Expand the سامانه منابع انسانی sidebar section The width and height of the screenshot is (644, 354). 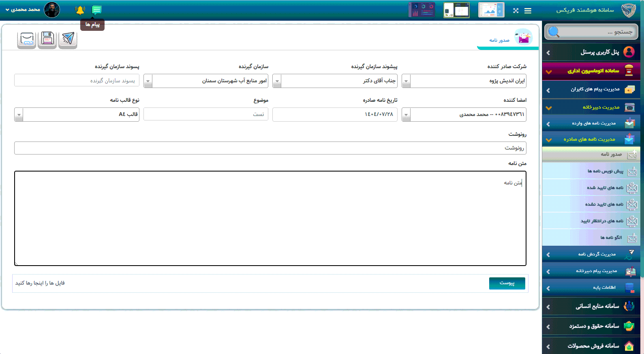591,306
